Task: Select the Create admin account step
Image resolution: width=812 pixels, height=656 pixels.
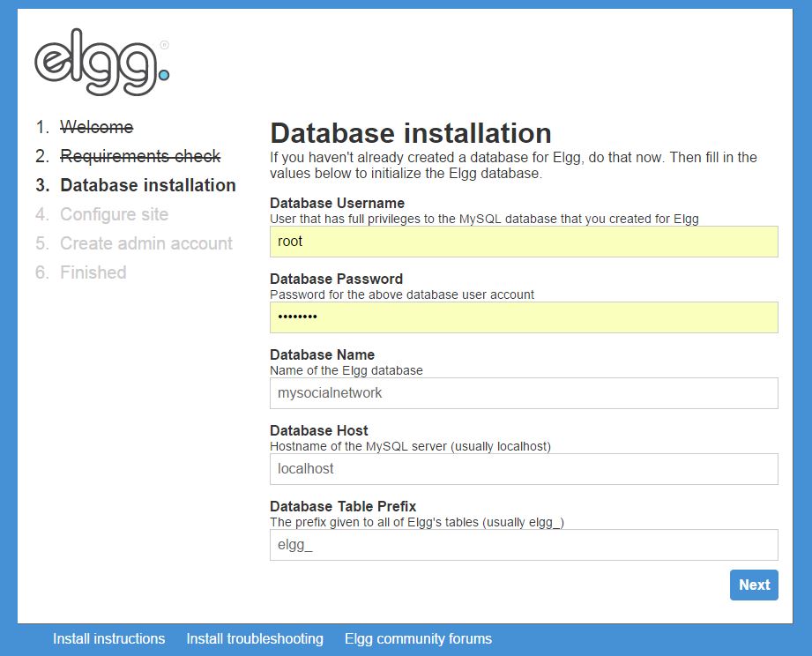Action: click(x=145, y=243)
